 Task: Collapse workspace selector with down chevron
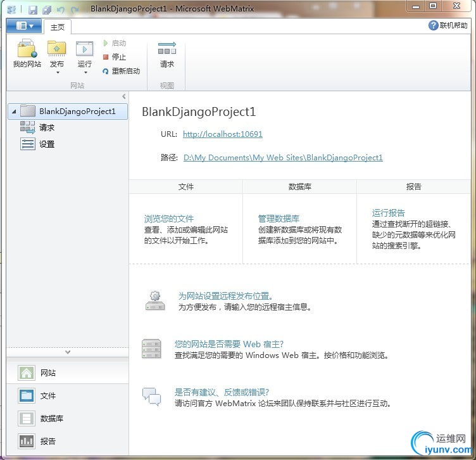68,352
